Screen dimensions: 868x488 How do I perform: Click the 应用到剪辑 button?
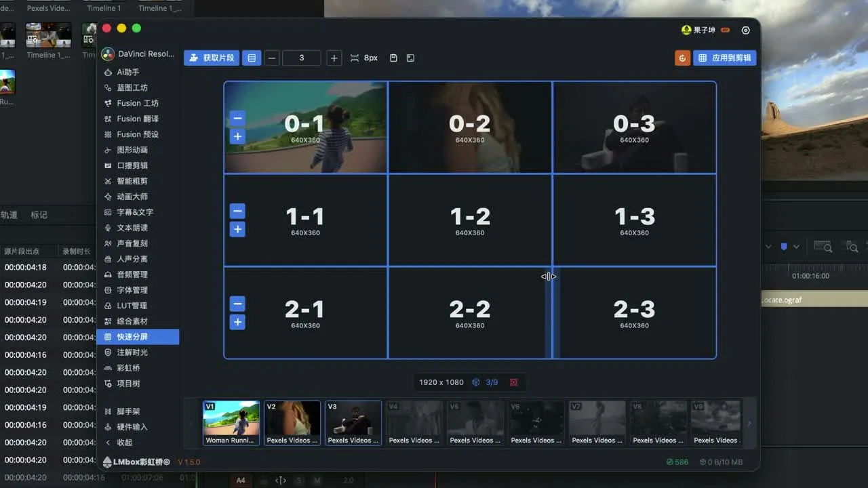pos(725,58)
